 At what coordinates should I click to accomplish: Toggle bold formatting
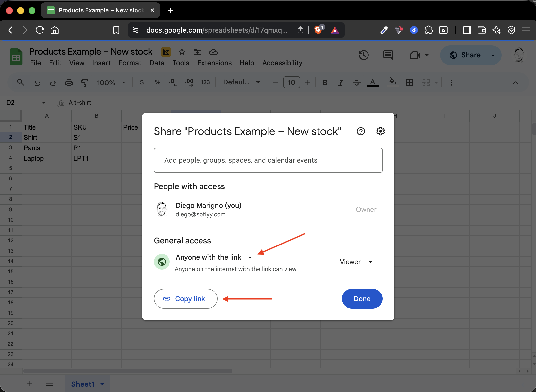tap(325, 82)
